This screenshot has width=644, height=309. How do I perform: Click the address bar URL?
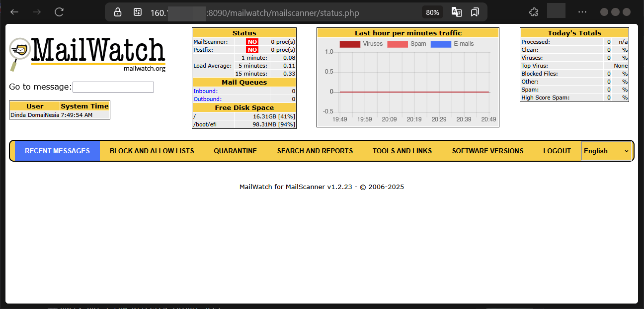pos(254,13)
